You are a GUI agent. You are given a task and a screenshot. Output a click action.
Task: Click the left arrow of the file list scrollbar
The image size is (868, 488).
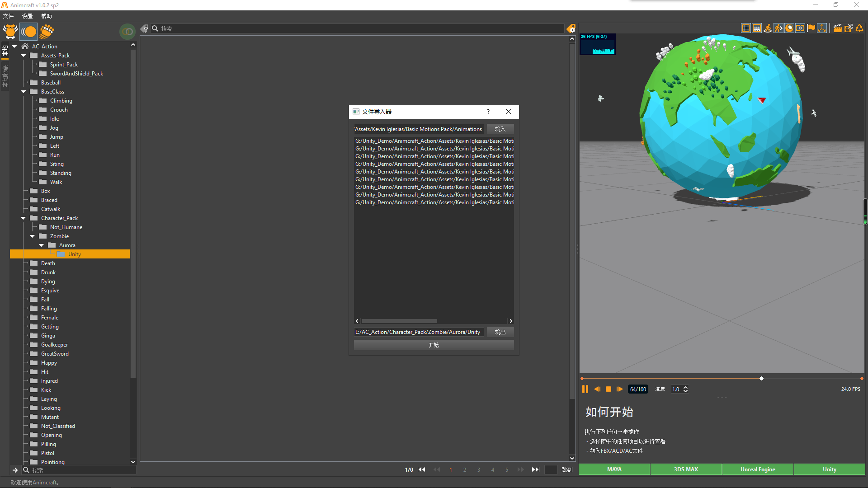357,321
